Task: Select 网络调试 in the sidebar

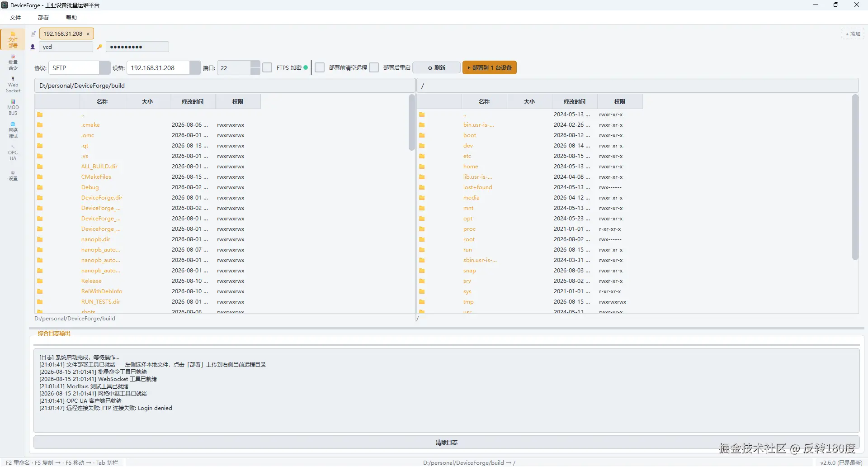Action: pos(13,130)
